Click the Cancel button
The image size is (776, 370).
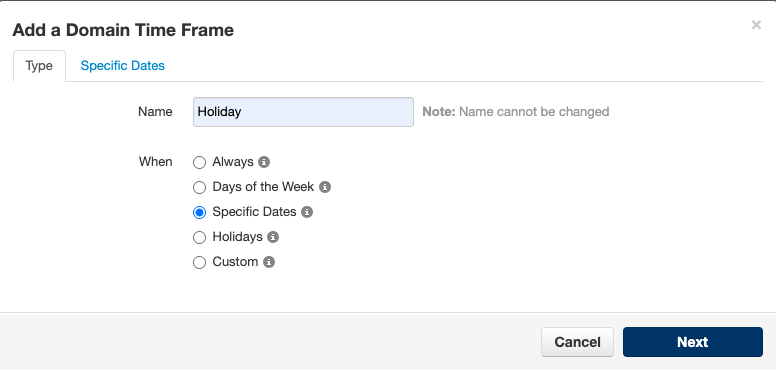577,342
